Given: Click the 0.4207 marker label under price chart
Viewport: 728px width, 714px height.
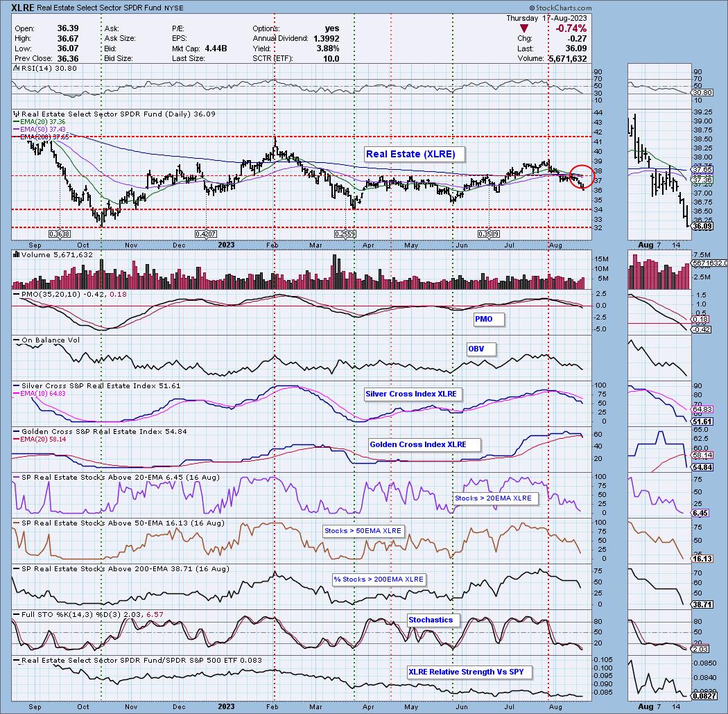Looking at the screenshot, I should pos(206,234).
